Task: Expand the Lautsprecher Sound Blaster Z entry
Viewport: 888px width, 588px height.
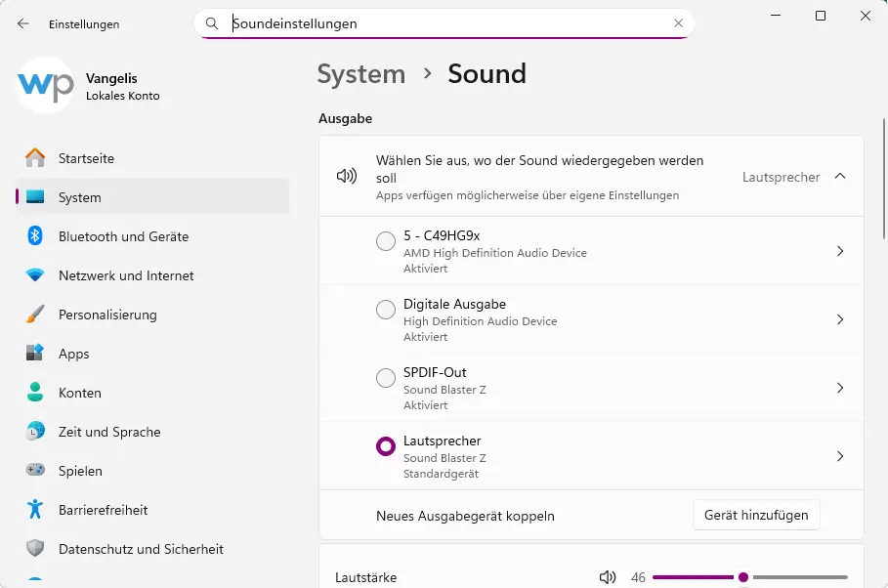Action: coord(839,455)
